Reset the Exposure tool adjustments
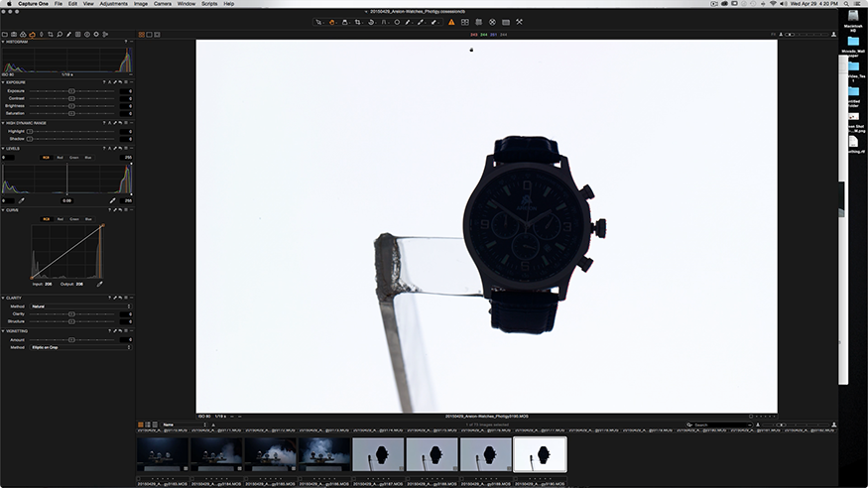This screenshot has height=488, width=868. [x=120, y=82]
